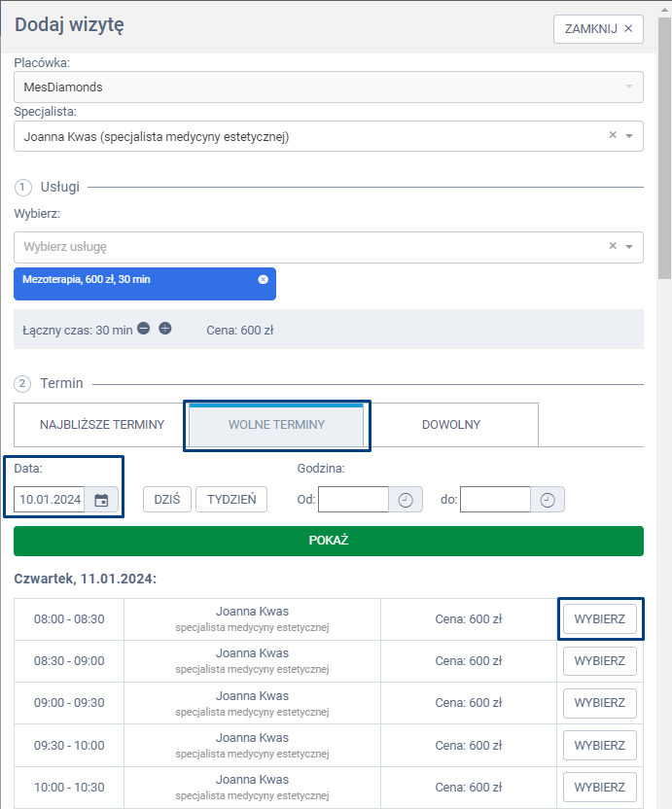
Task: Click the Dziś button
Action: [167, 500]
